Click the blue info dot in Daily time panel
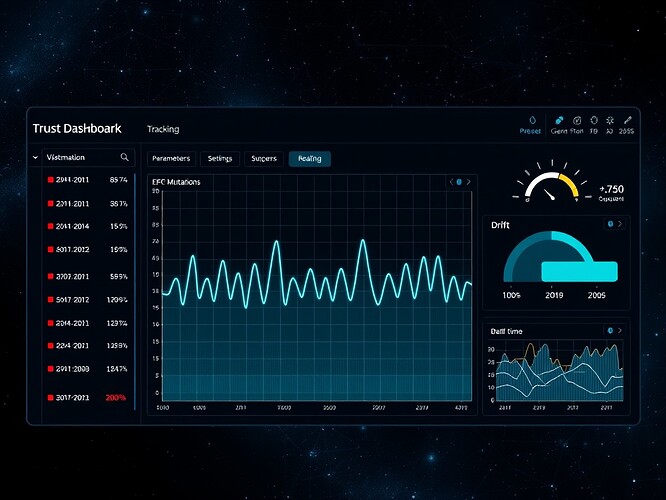 610,331
